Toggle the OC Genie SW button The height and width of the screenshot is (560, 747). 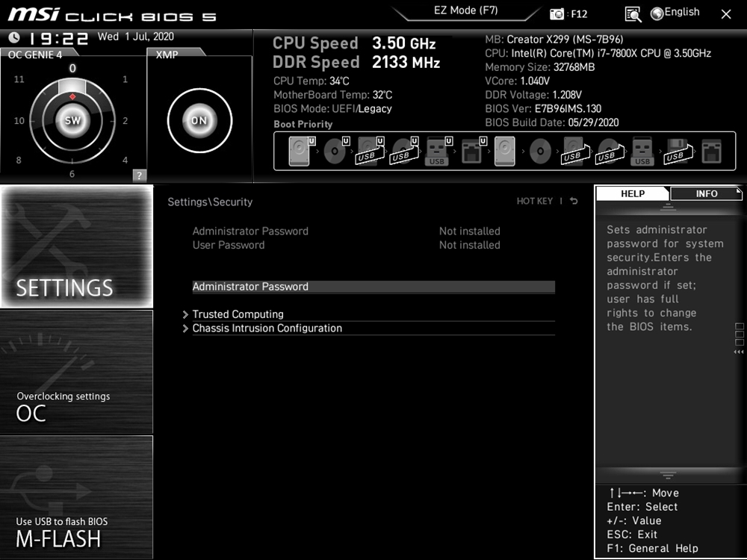click(72, 120)
